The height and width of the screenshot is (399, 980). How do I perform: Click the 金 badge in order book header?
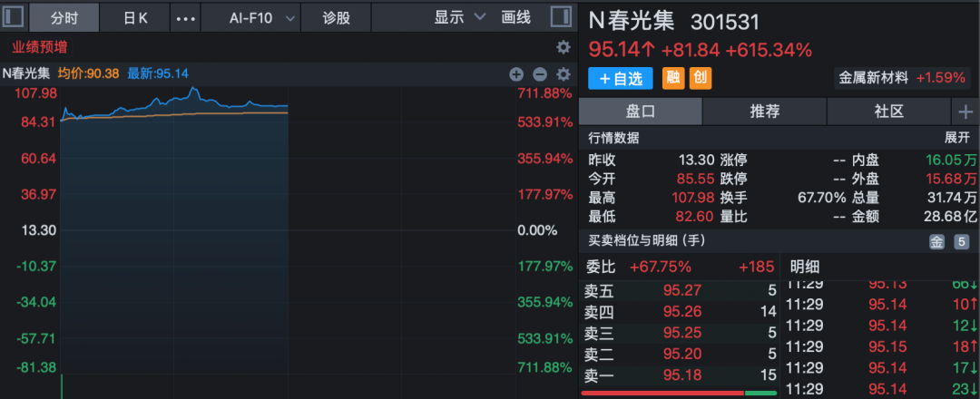coord(936,242)
